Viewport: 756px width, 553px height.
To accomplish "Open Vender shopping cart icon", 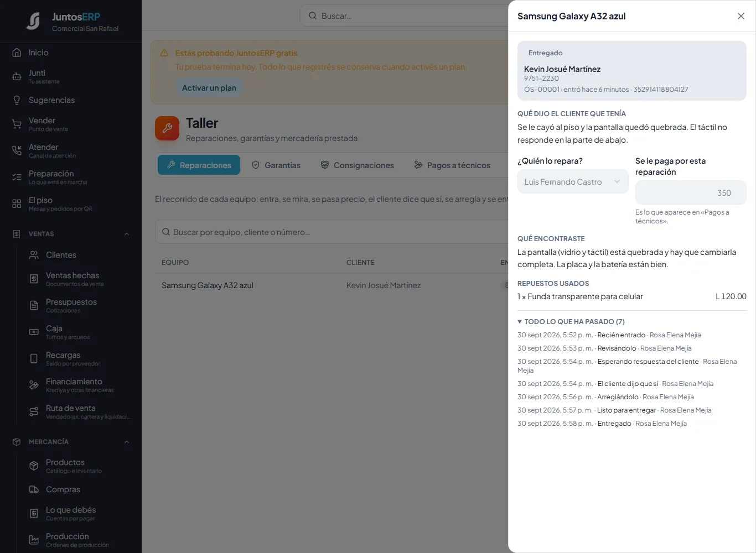I will pyautogui.click(x=17, y=124).
